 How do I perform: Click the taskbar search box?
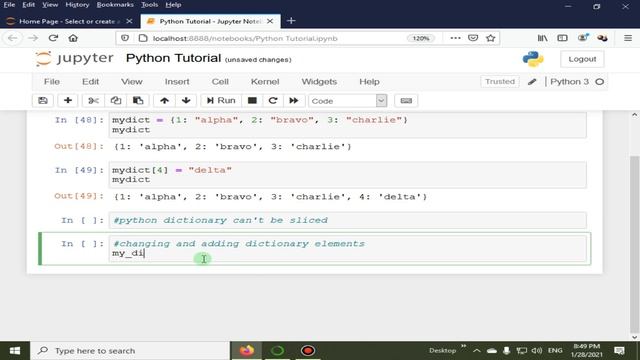[x=130, y=351]
